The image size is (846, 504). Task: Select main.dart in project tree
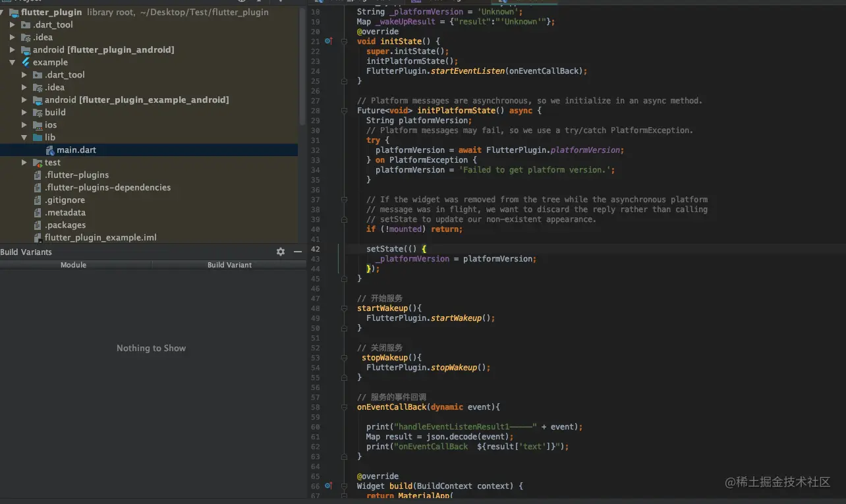(x=149, y=150)
